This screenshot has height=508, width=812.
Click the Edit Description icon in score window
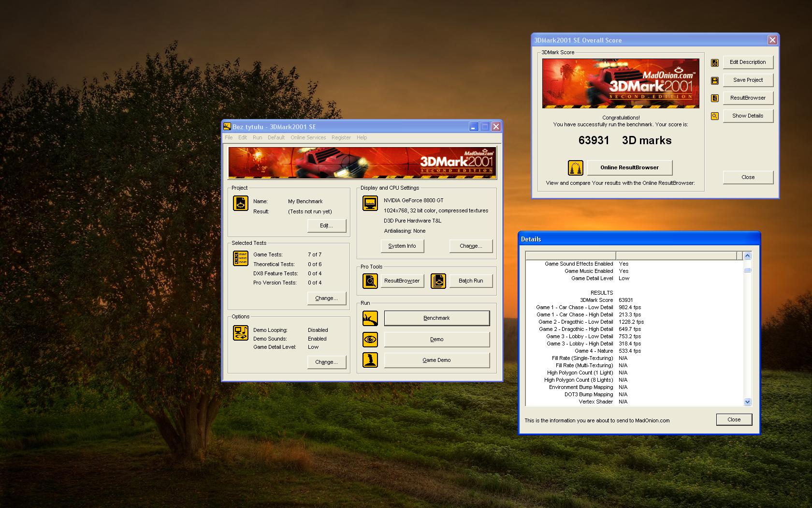(x=715, y=62)
